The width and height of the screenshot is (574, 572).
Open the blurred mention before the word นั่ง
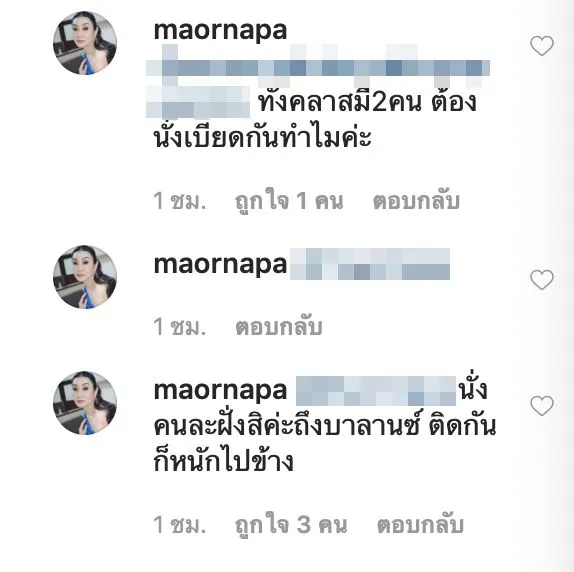(x=376, y=391)
